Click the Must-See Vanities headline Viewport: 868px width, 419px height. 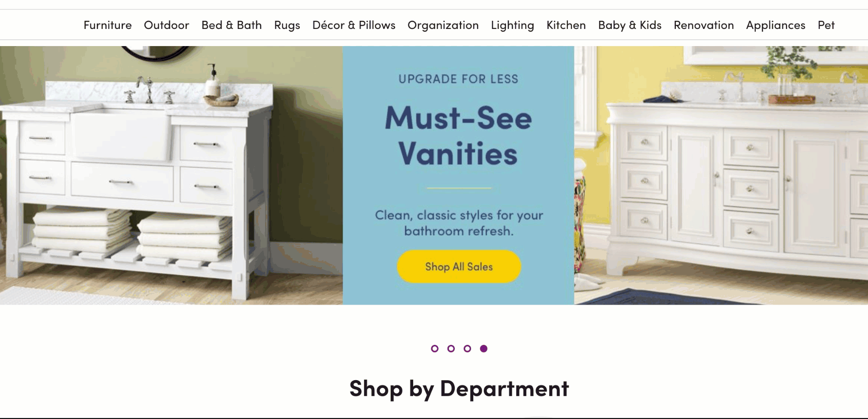click(458, 136)
